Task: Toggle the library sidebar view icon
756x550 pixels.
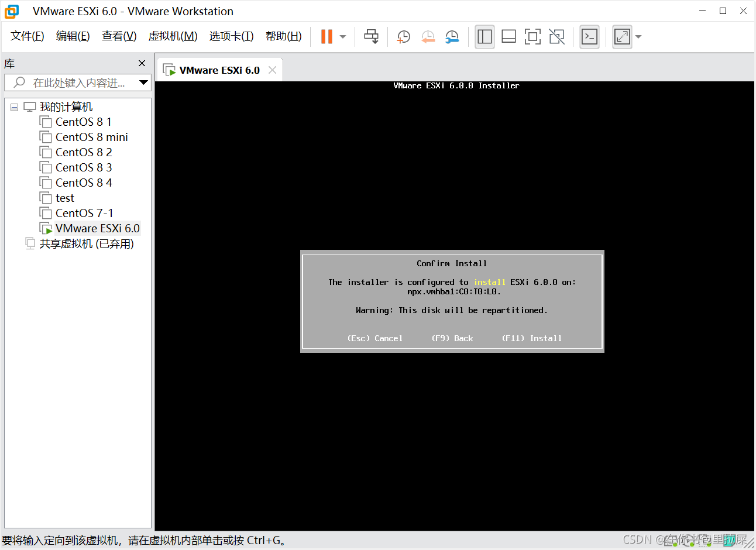Action: (484, 37)
